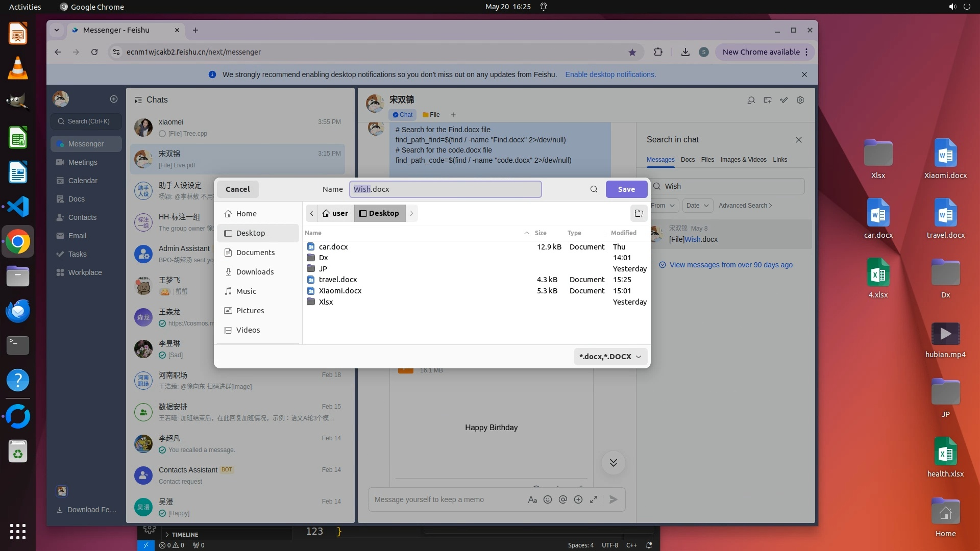Close the Search in chat panel
The height and width of the screenshot is (551, 980).
799,140
